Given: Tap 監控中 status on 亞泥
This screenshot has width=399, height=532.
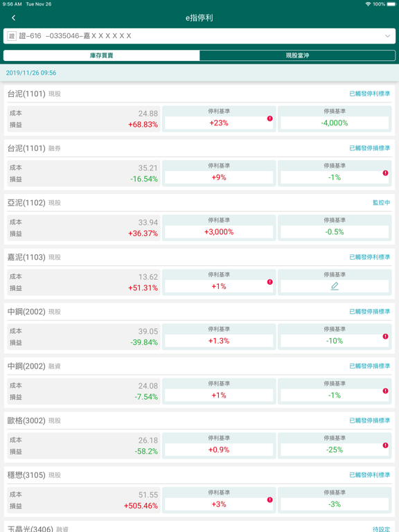Looking at the screenshot, I should coord(382,202).
